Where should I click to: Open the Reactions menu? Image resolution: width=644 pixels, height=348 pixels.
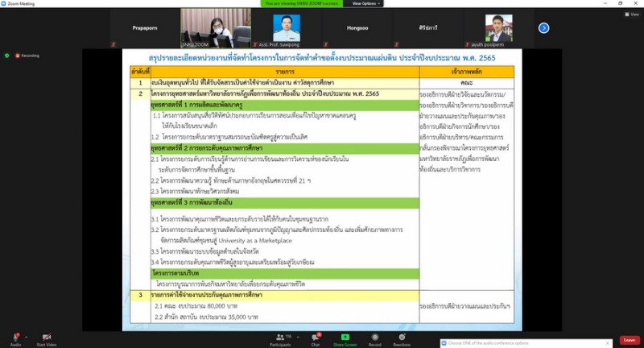402,336
